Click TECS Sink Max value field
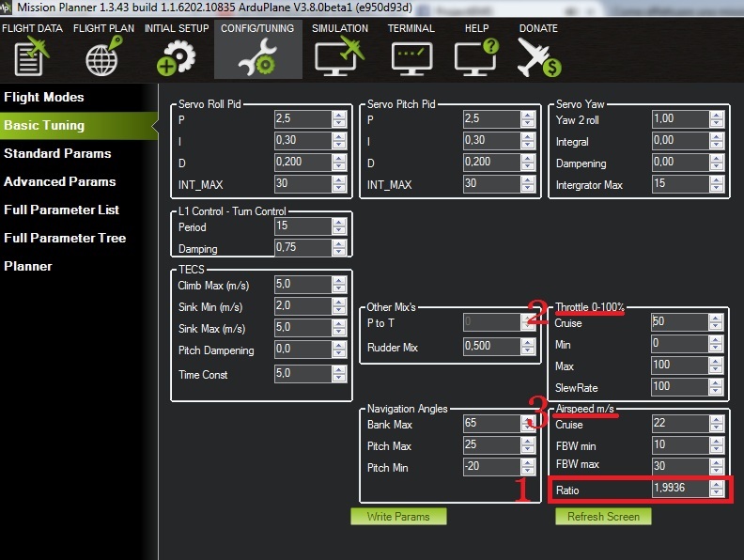The width and height of the screenshot is (744, 560). point(302,328)
